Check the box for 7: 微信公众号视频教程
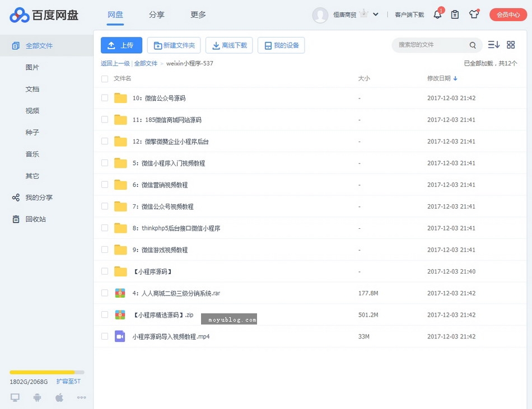Screen dimensions: 532x409 [105, 206]
